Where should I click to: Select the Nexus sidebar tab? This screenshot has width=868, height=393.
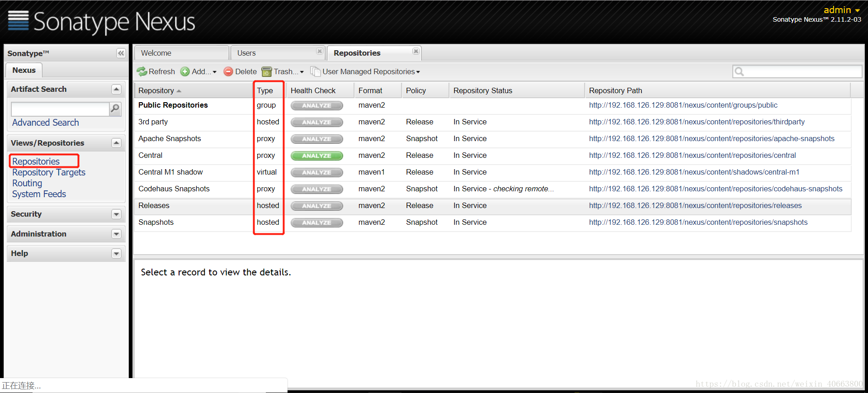24,70
